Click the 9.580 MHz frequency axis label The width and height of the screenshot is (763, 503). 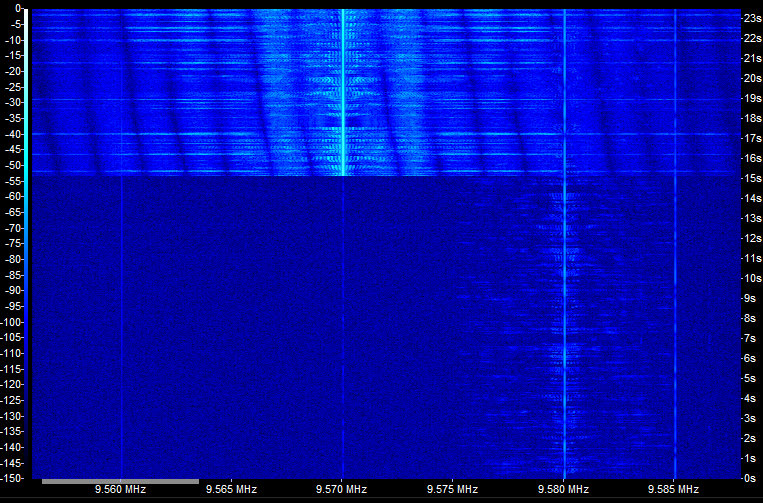point(563,489)
